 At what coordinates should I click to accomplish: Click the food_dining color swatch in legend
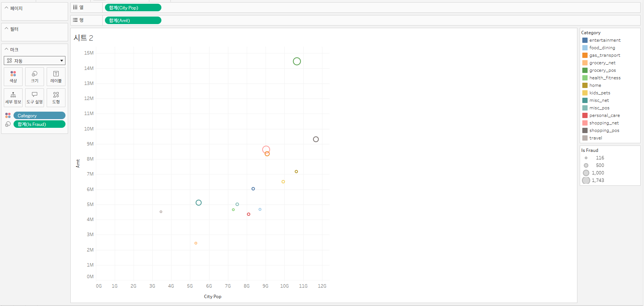pos(585,48)
